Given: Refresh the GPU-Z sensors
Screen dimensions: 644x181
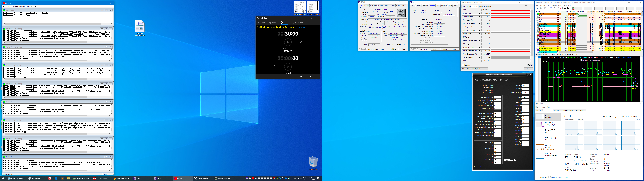Looking at the screenshot, I should [x=529, y=6].
